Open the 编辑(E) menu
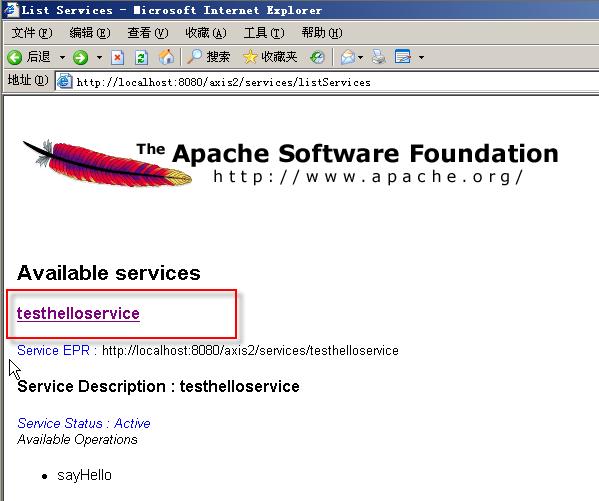The height and width of the screenshot is (501, 599). [90, 33]
